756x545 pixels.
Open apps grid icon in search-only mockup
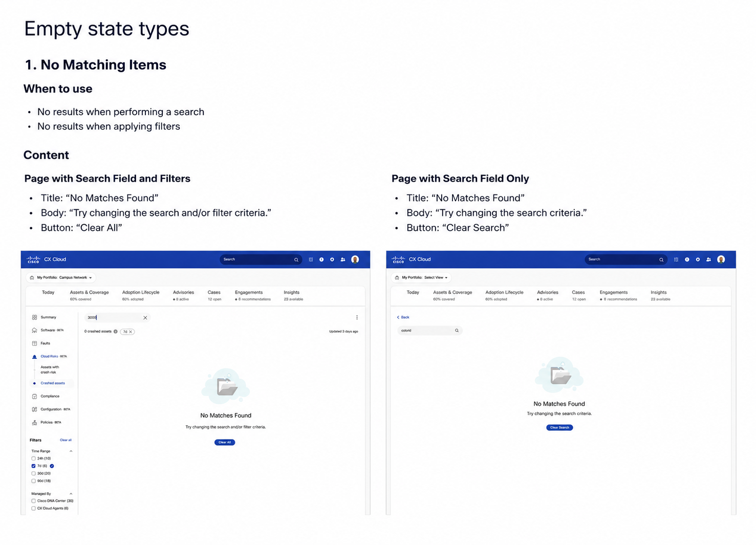tap(676, 259)
